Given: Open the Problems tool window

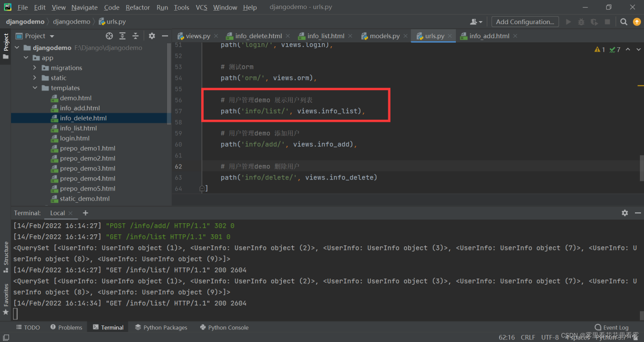Looking at the screenshot, I should coord(66,327).
